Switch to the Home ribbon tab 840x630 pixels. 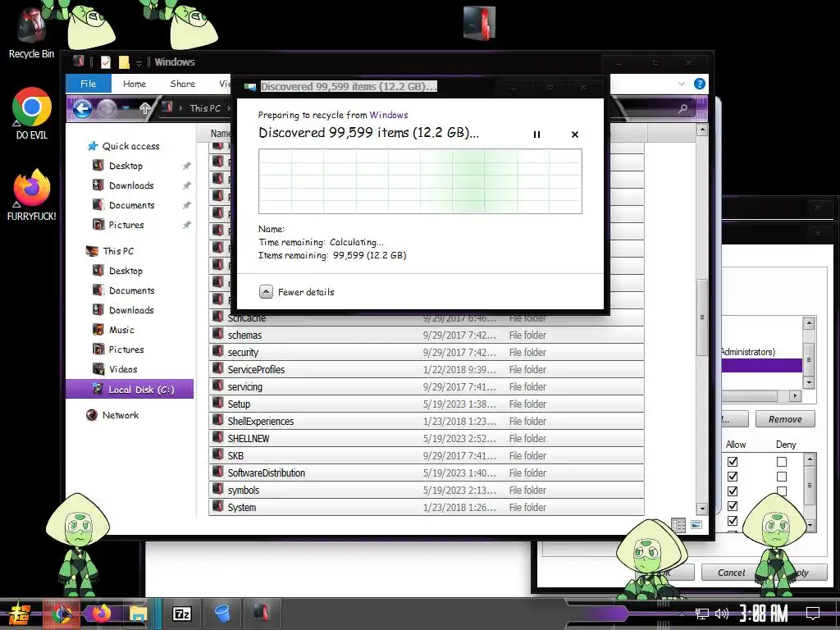point(134,84)
